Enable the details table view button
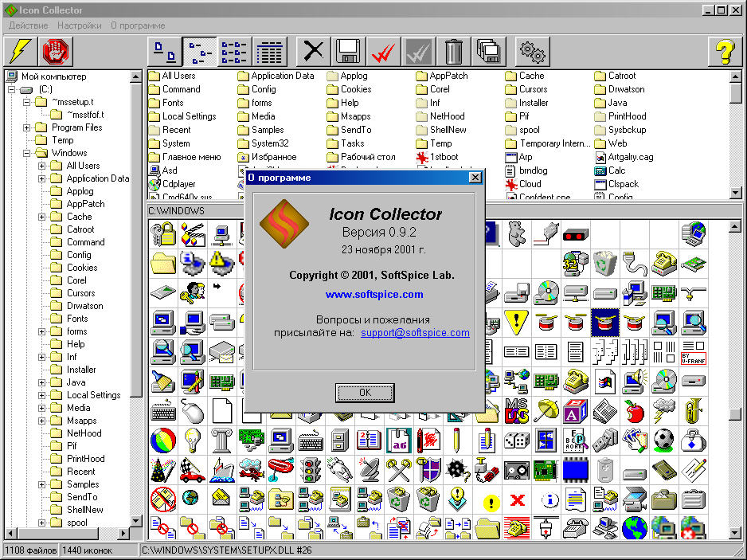 tap(271, 52)
